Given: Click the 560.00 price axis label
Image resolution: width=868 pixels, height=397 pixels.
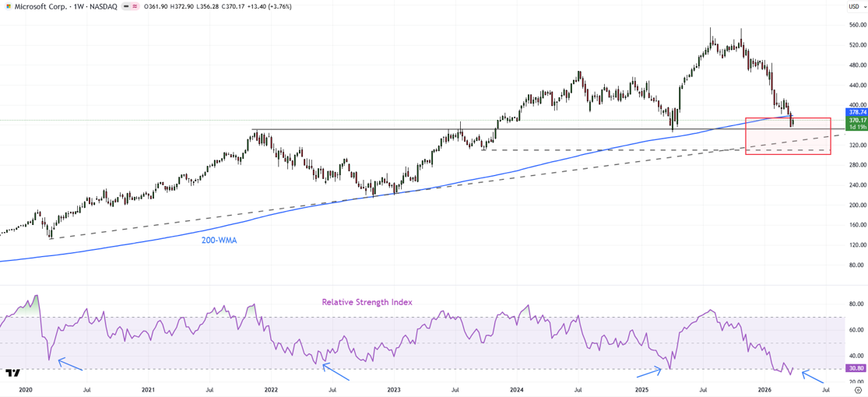Looking at the screenshot, I should (857, 26).
